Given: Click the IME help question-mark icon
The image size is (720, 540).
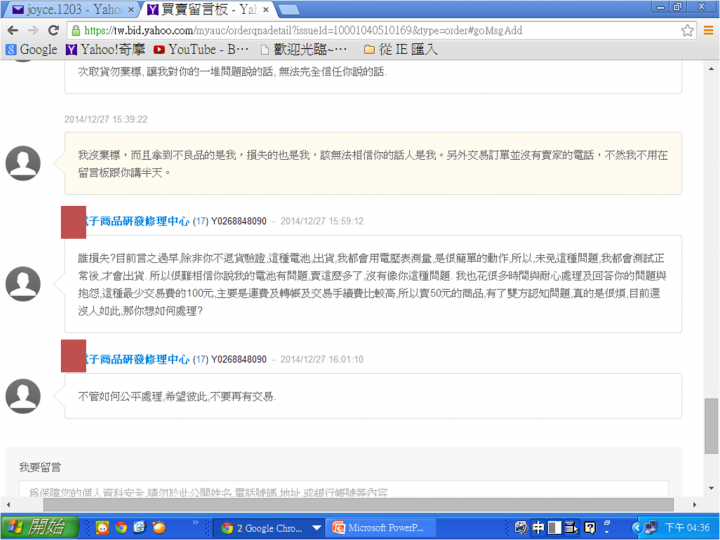Looking at the screenshot, I should (590, 528).
